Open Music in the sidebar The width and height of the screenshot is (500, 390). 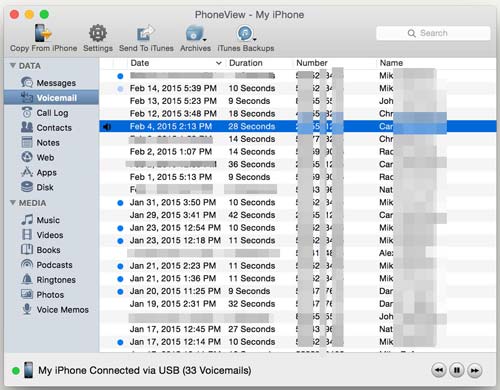click(51, 220)
